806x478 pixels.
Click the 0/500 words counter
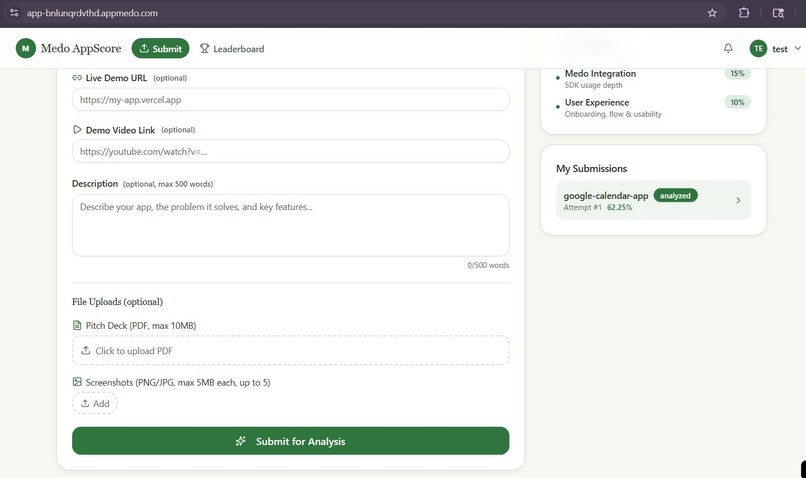pyautogui.click(x=488, y=265)
